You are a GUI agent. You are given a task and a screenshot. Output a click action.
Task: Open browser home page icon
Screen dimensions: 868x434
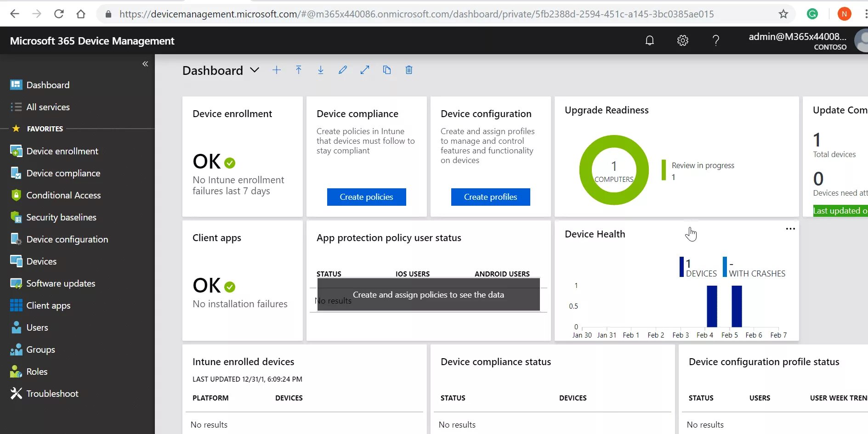coord(81,14)
